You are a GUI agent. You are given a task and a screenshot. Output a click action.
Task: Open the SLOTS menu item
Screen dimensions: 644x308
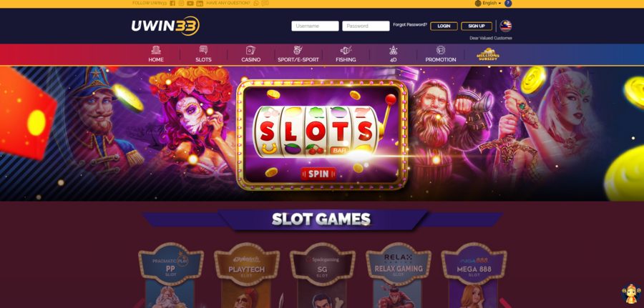pos(203,54)
